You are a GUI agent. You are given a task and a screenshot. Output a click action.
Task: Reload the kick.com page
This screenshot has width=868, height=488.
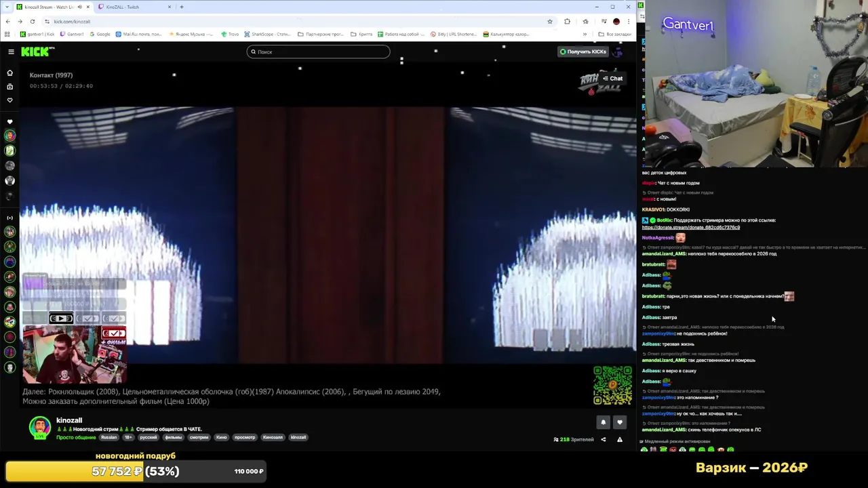(32, 21)
